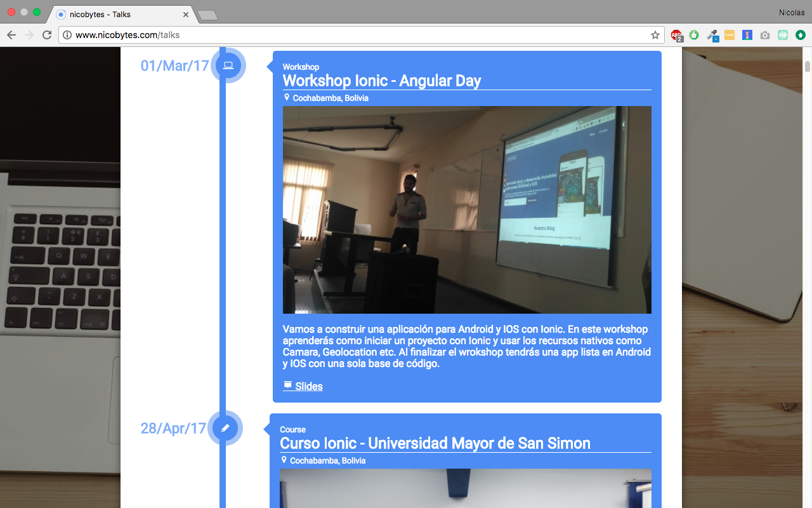Click the Workshop category label
Image resolution: width=812 pixels, height=508 pixels.
click(301, 67)
